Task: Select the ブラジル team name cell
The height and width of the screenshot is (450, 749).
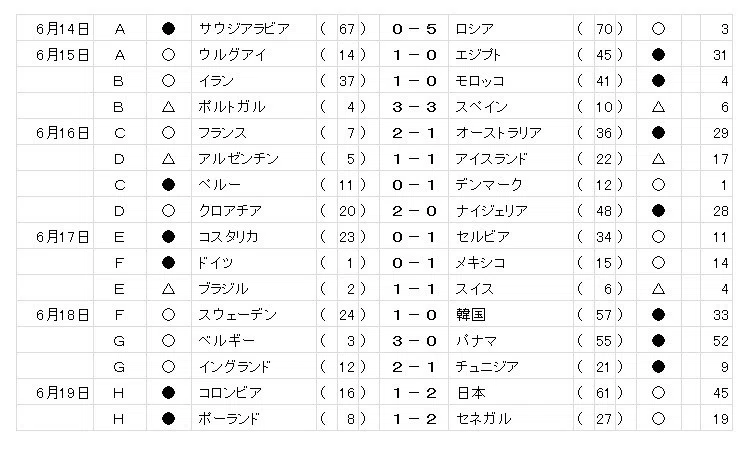Action: 254,289
